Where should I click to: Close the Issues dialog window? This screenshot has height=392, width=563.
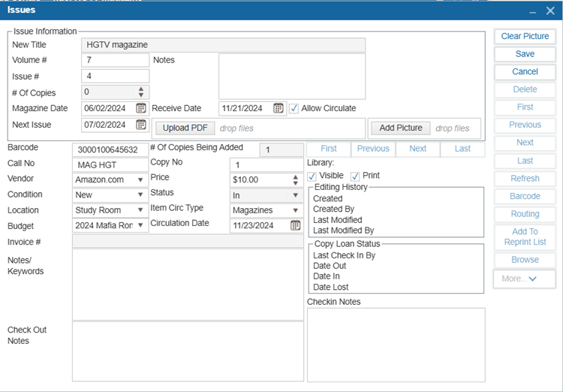(x=550, y=11)
